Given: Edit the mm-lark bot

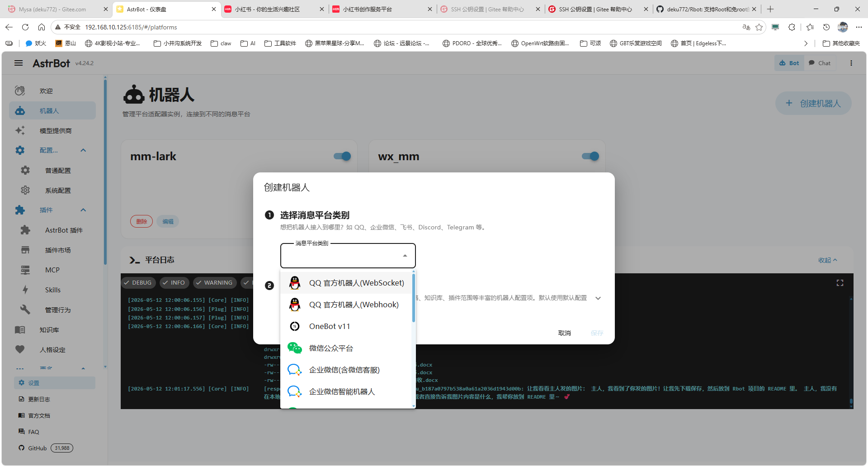Looking at the screenshot, I should (168, 221).
